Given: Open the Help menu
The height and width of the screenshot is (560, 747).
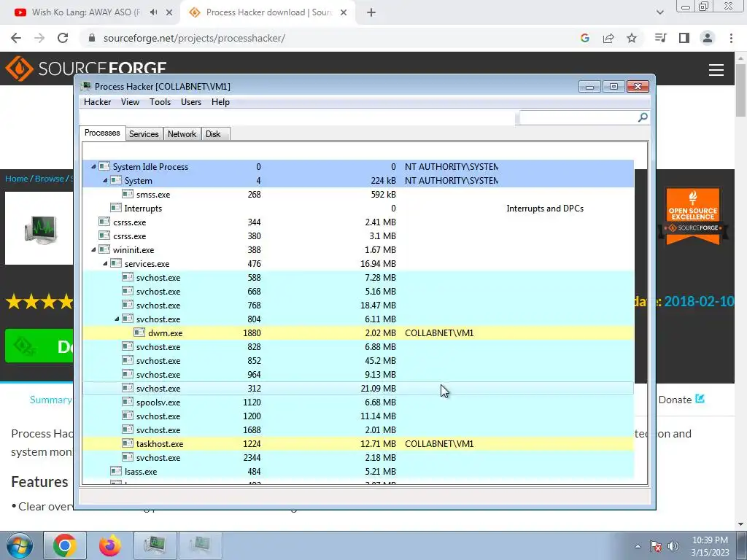Looking at the screenshot, I should point(220,102).
